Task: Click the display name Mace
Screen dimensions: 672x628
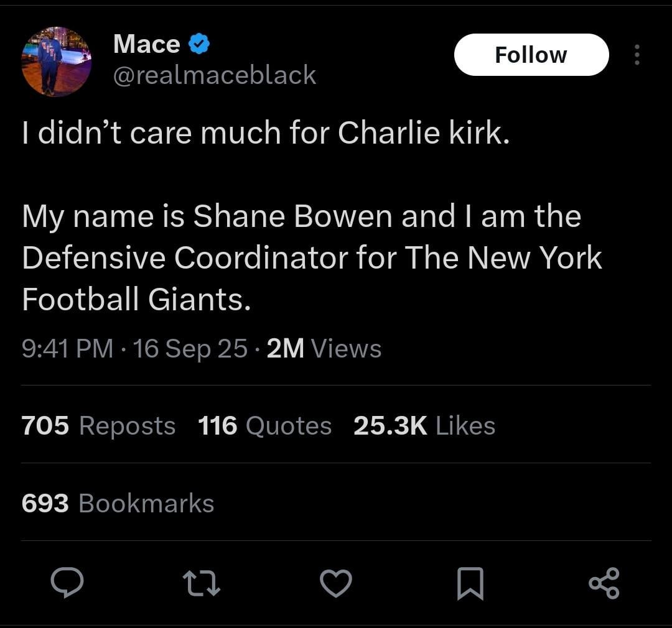Action: coord(145,43)
